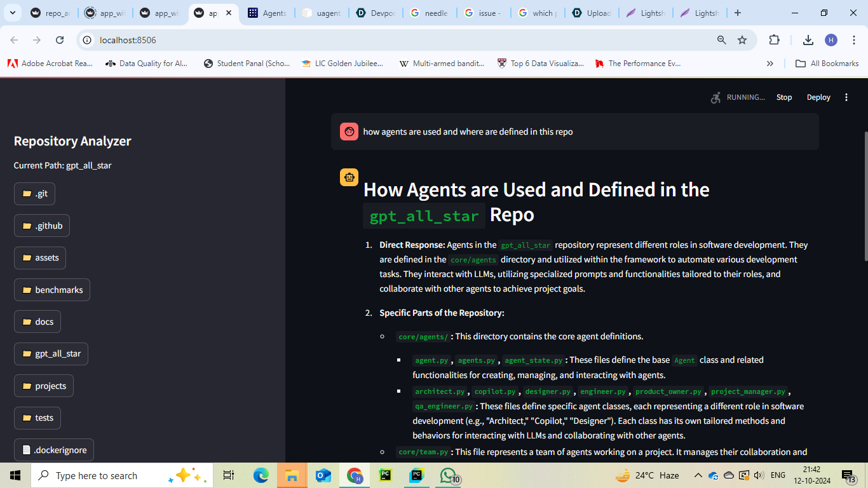Open the Adobe Acrobat Rea... bookmark
This screenshot has width=868, height=488.
tap(50, 64)
